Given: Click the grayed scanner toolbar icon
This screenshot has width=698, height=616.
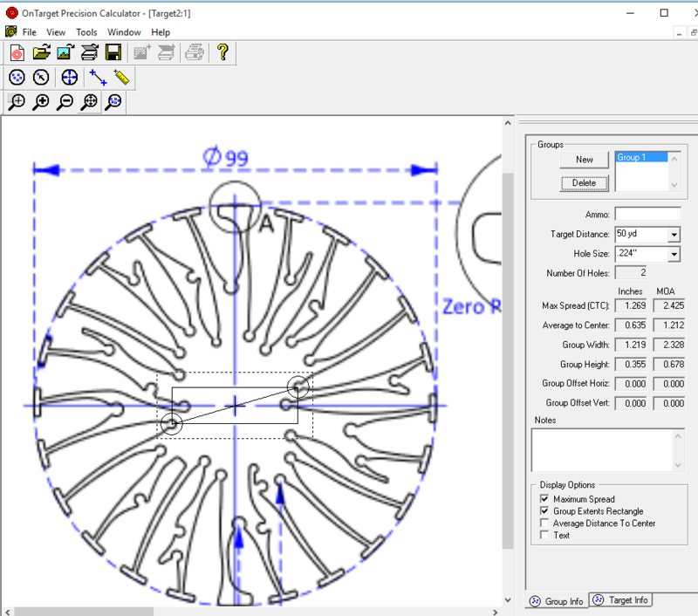Looking at the screenshot, I should (167, 53).
